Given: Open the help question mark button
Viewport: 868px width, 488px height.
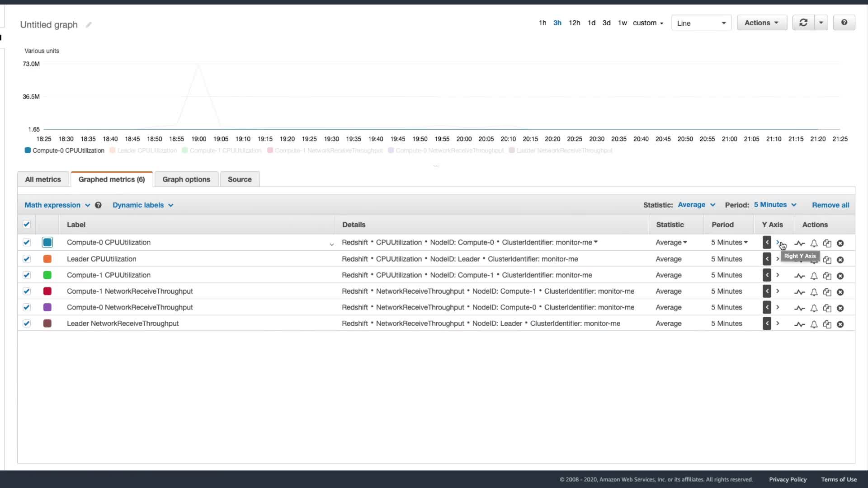Looking at the screenshot, I should 844,23.
